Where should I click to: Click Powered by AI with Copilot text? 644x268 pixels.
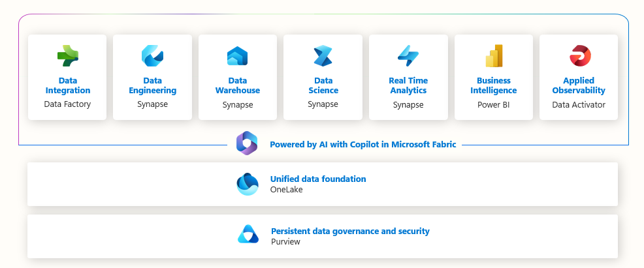363,145
